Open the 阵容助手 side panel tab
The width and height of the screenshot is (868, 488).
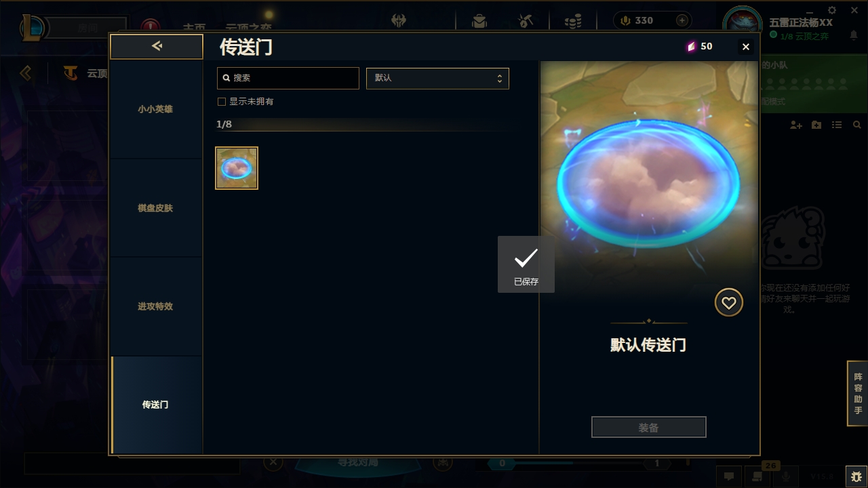tap(858, 393)
